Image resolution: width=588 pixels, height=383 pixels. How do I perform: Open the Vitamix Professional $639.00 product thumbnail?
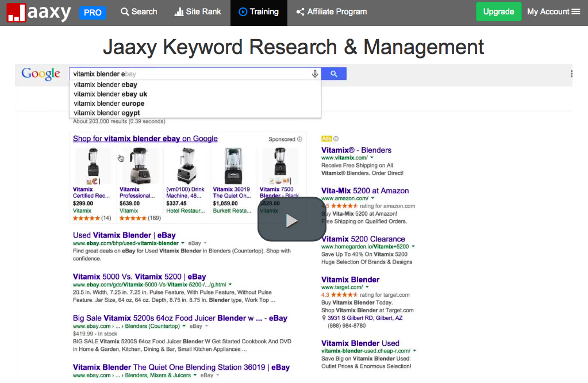click(x=140, y=166)
